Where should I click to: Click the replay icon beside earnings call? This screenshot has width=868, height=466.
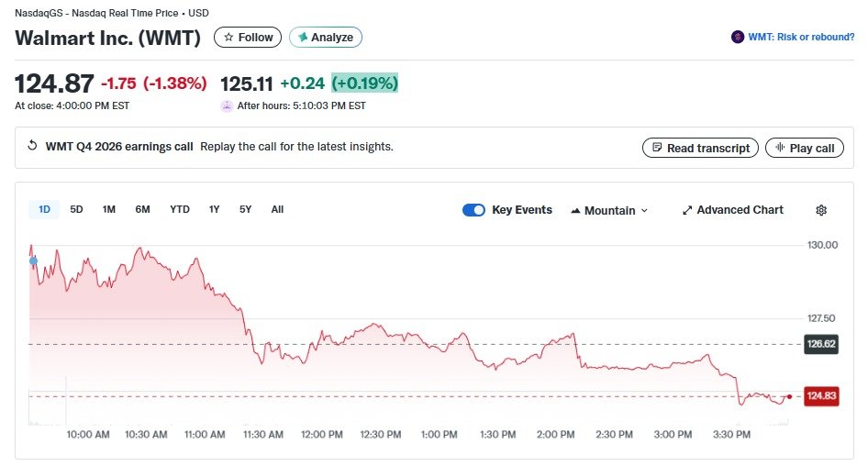pos(33,147)
